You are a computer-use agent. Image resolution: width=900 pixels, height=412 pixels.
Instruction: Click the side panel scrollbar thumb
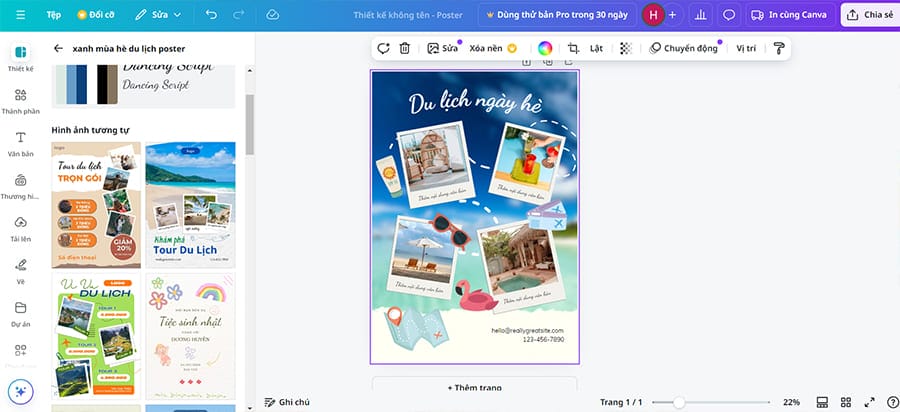coord(250,125)
